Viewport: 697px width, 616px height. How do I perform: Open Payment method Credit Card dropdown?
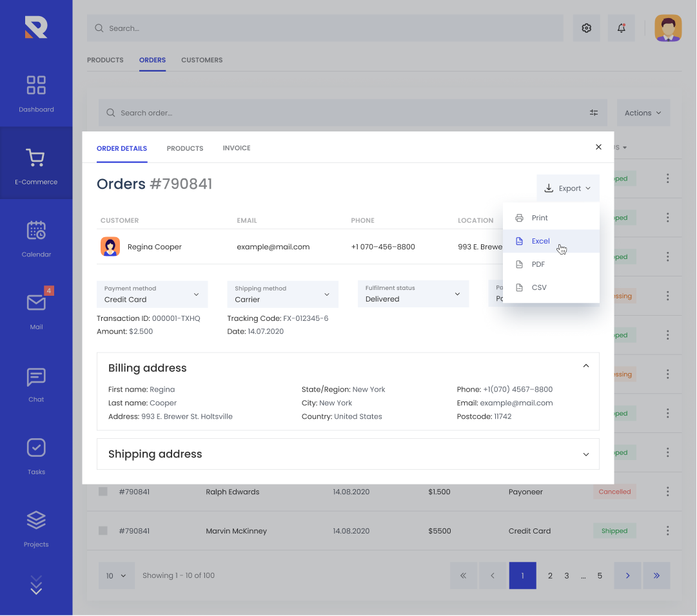152,294
